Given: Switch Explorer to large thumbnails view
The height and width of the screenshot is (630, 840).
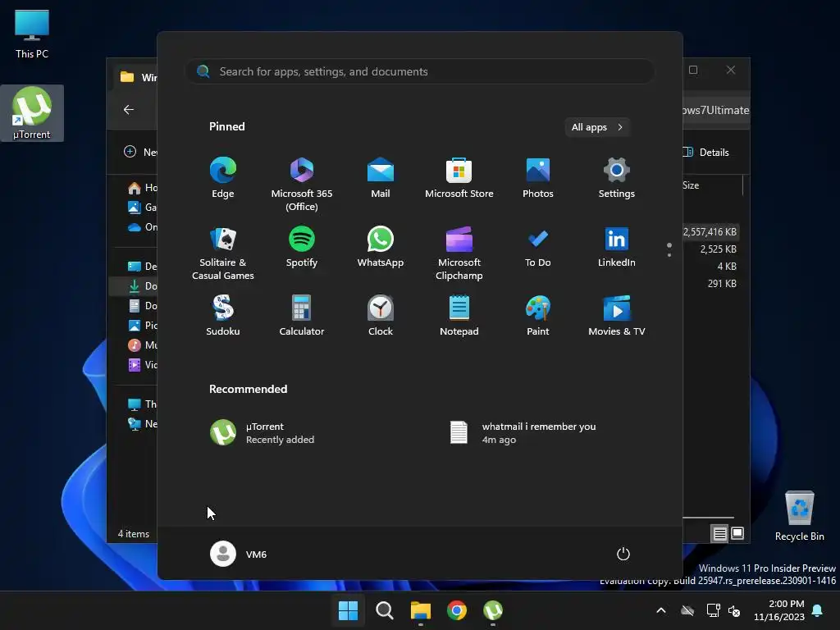Looking at the screenshot, I should pyautogui.click(x=737, y=533).
